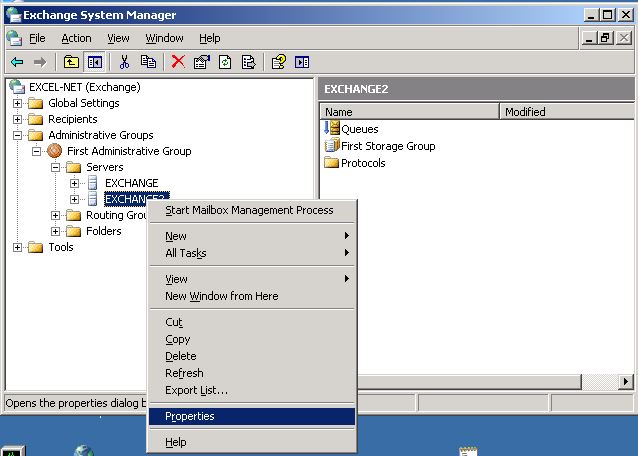Click the Global Settings folder icon
638x456 pixels.
tap(35, 103)
